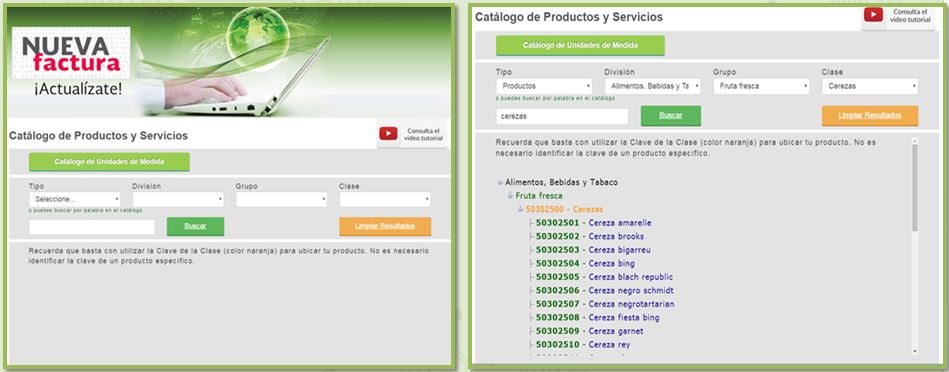Click the search field containing cerezas

tap(562, 116)
